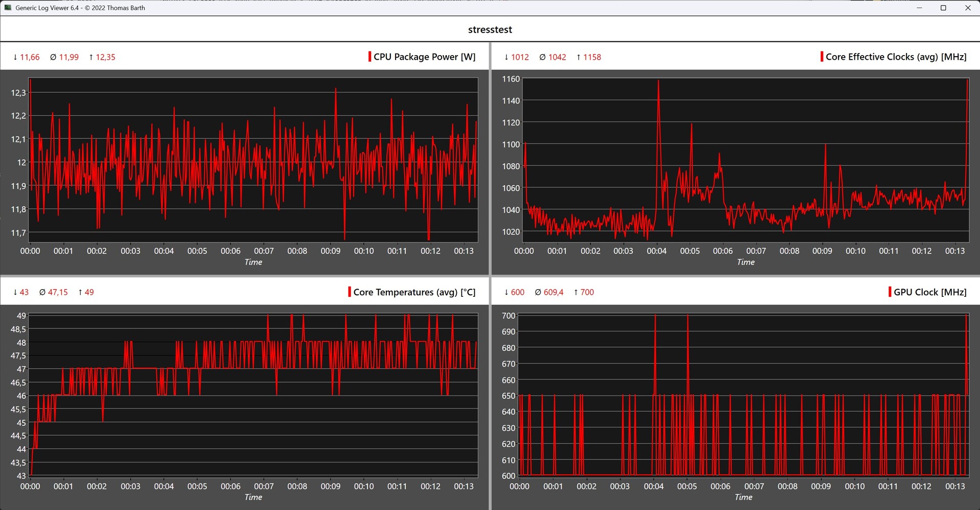Click the '46' label on the temperature axis
This screenshot has height=510, width=980.
(21, 396)
